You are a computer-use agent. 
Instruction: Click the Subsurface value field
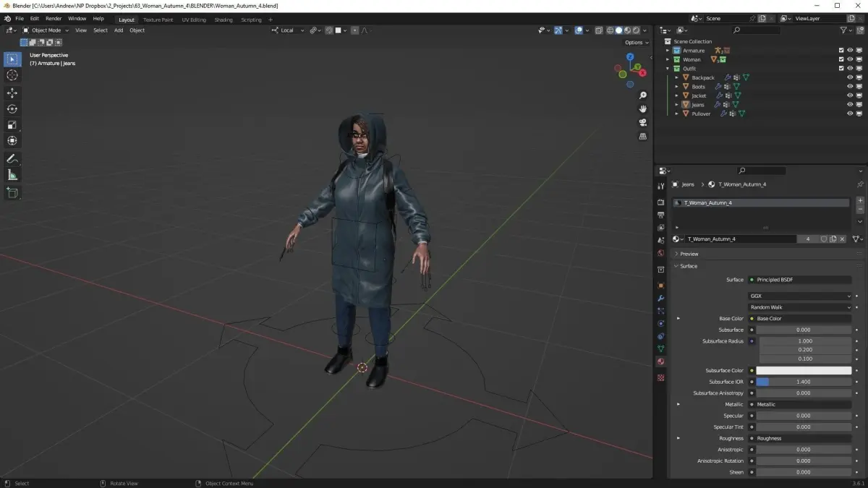pos(804,330)
